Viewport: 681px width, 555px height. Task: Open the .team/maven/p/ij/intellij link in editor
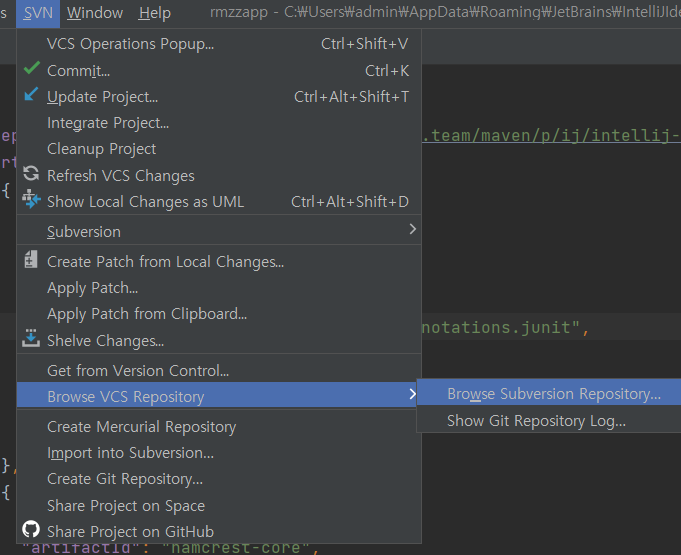pos(551,135)
